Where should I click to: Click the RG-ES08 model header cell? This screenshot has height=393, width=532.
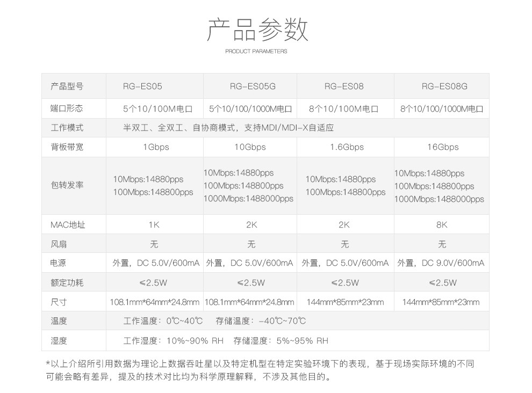point(344,86)
